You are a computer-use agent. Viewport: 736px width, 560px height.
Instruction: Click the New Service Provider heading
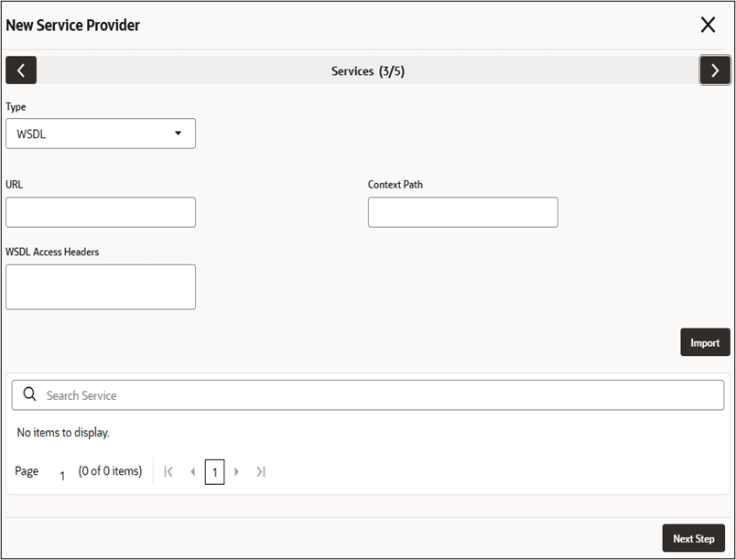(72, 25)
